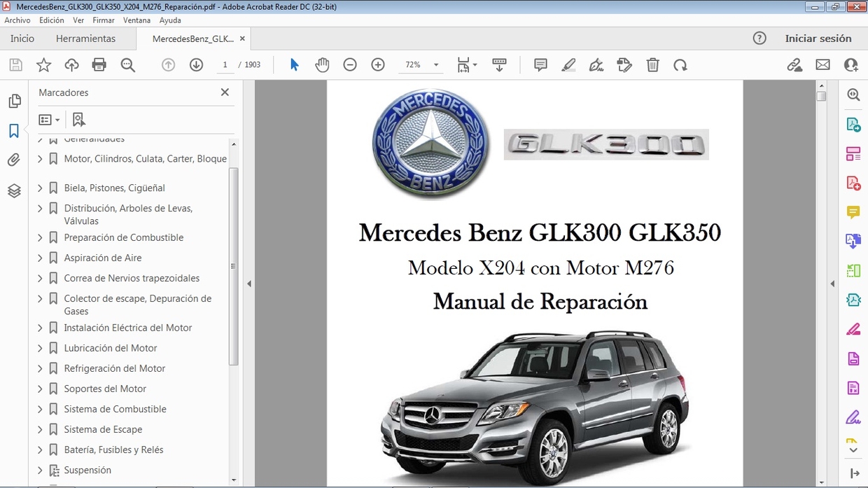Select the Highlight text tool

[568, 64]
